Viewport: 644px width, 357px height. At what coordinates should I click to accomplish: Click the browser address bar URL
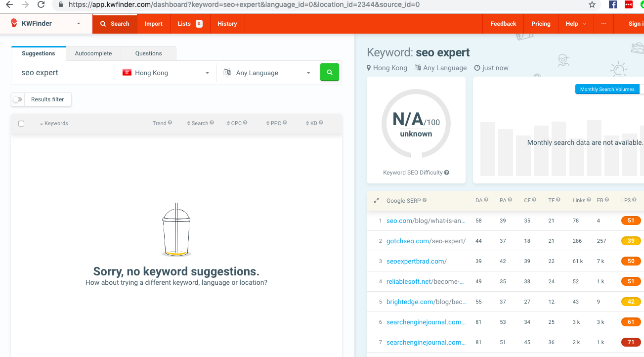(x=244, y=4)
